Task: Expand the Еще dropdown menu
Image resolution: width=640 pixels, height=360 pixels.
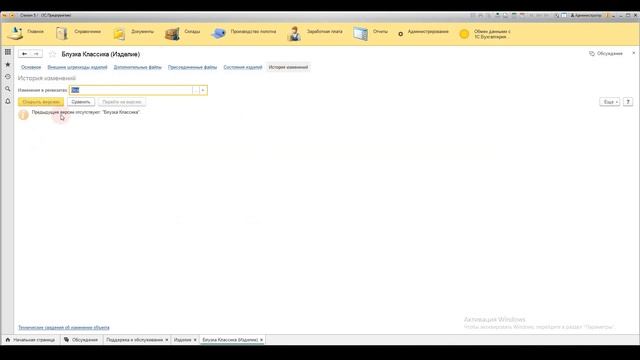Action: [x=610, y=102]
